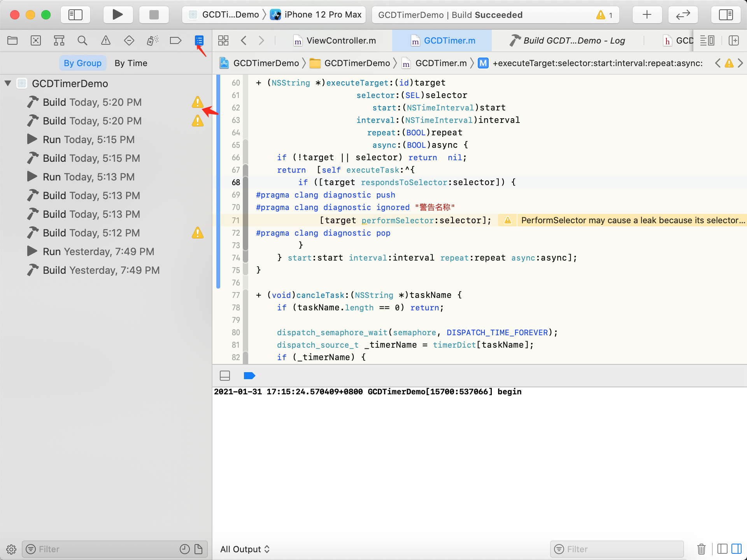Open the All Output dropdown

click(245, 549)
